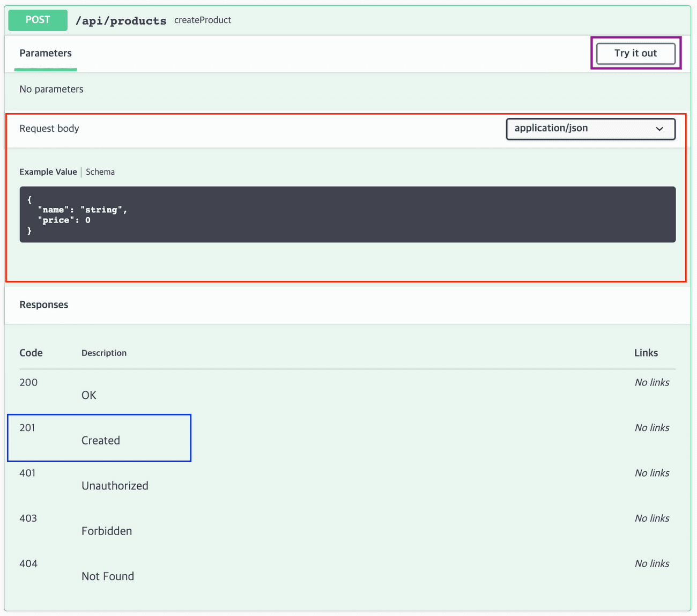Image resolution: width=697 pixels, height=616 pixels.
Task: Click the Links column header
Action: click(x=646, y=353)
